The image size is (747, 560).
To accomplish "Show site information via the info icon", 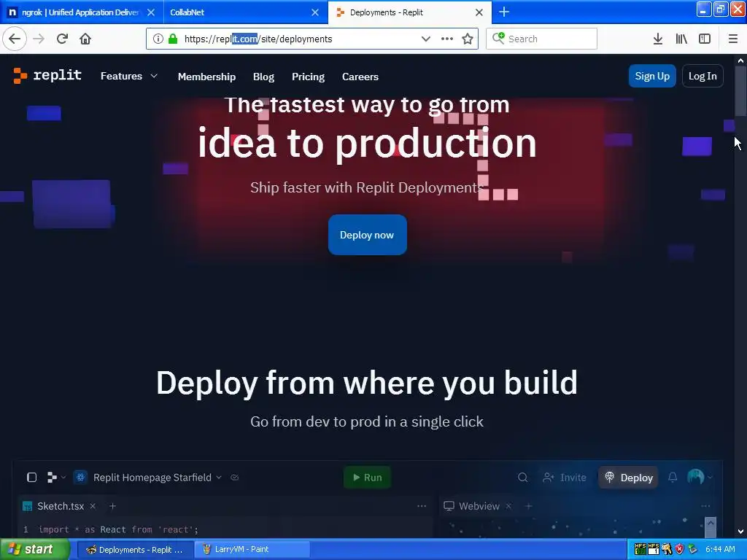I will pos(158,39).
